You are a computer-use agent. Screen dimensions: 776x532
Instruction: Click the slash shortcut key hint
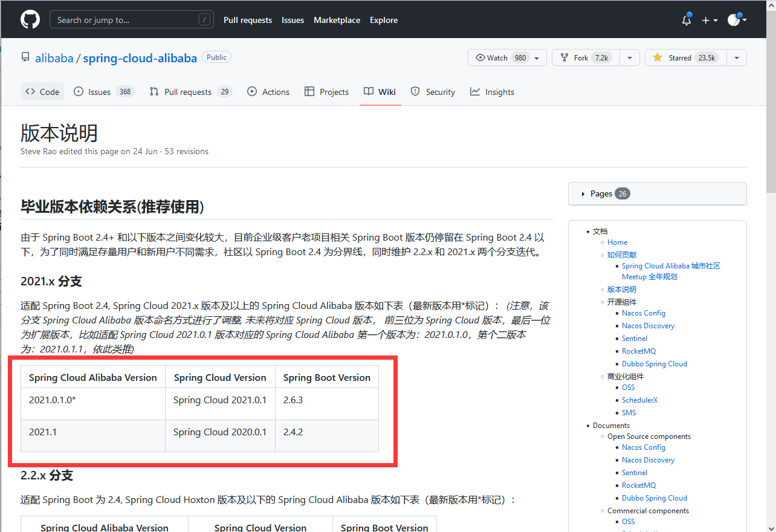point(205,20)
